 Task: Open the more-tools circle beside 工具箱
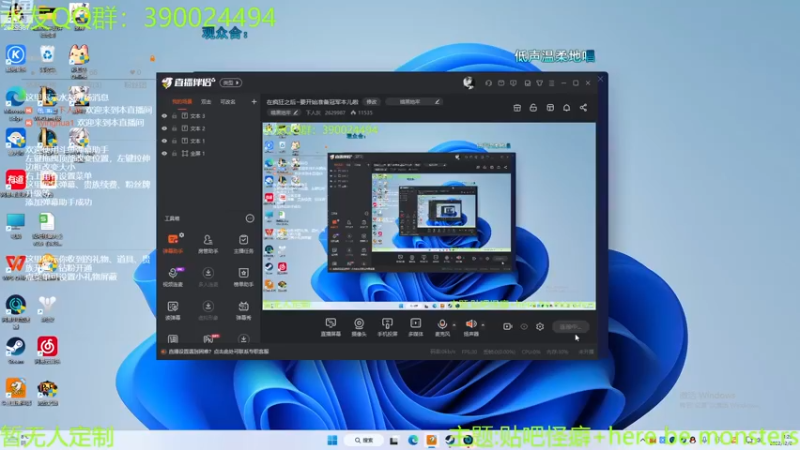249,218
